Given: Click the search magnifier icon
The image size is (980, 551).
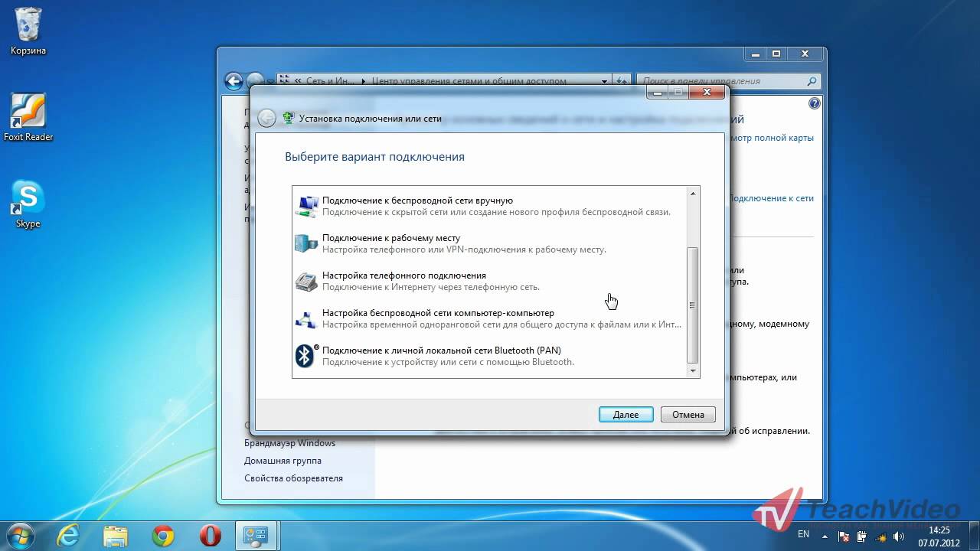Looking at the screenshot, I should tap(812, 80).
